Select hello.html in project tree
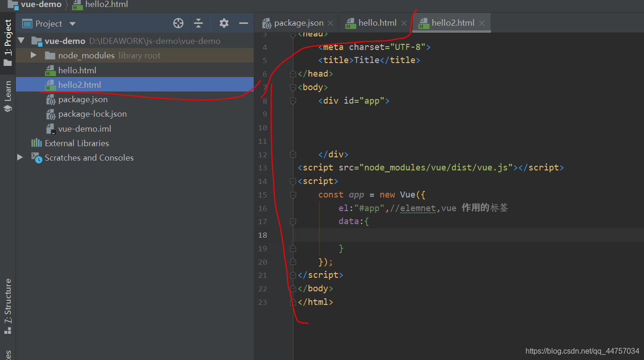Screen dimensions: 644x360 pyautogui.click(x=77, y=70)
